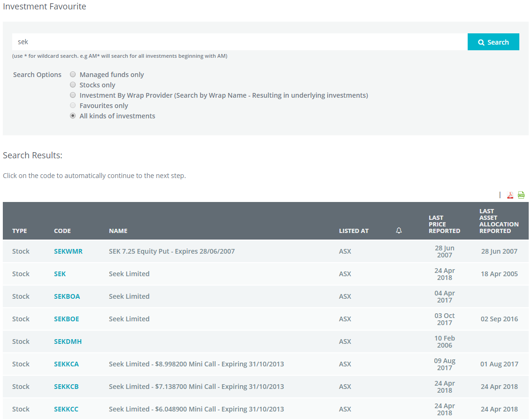Image resolution: width=532 pixels, height=419 pixels.
Task: Open the SEKWMR stock code link
Action: (x=68, y=251)
